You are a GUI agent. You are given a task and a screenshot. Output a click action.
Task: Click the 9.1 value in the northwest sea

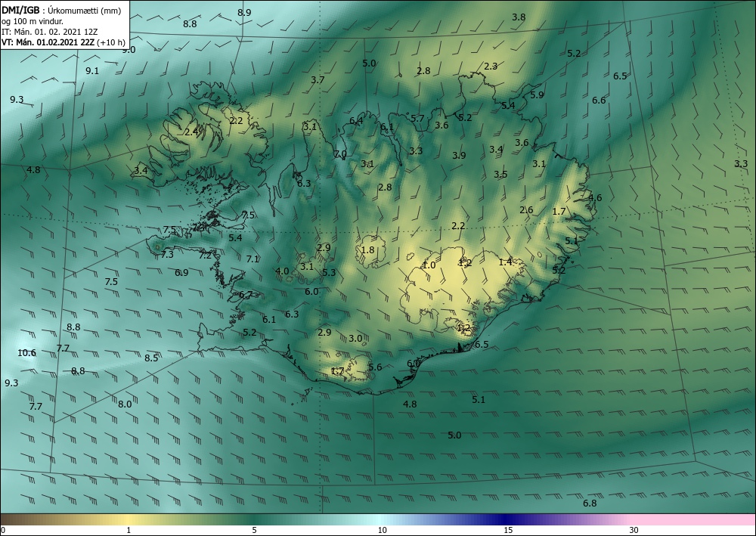(92, 71)
